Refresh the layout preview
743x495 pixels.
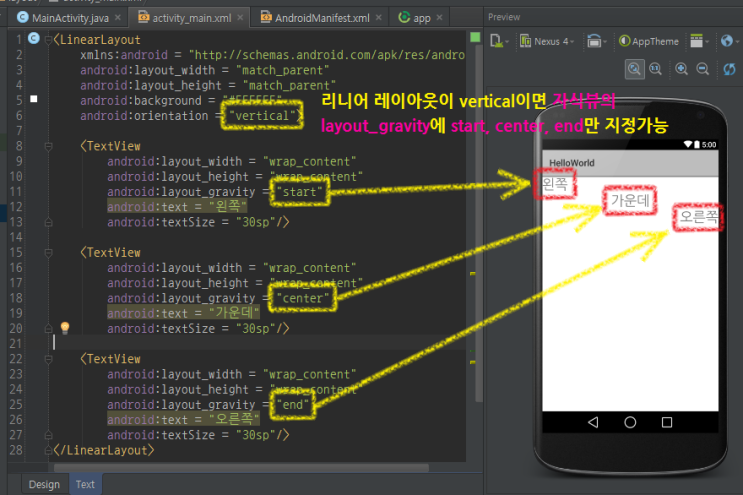pyautogui.click(x=729, y=69)
